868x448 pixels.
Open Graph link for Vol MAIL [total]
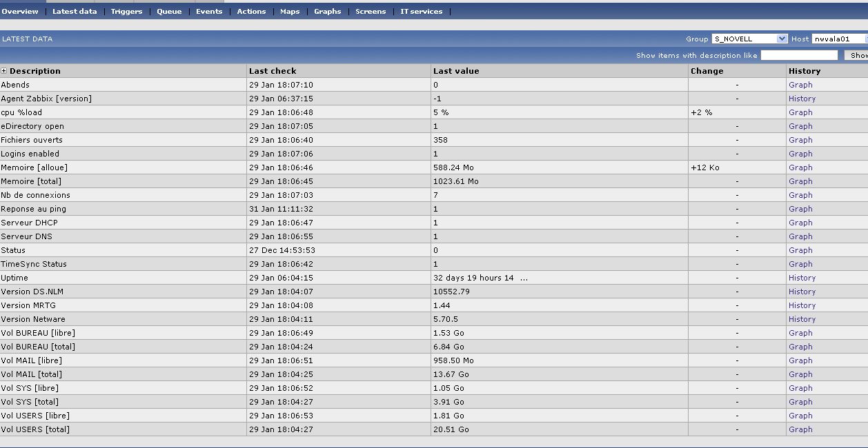(800, 374)
